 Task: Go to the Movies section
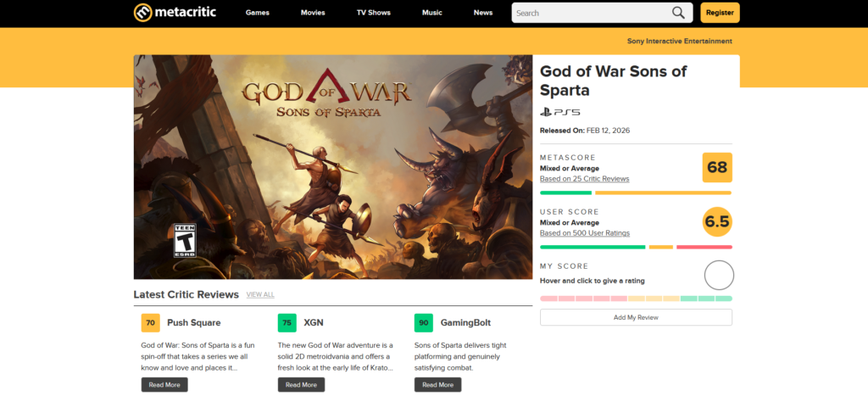(313, 13)
